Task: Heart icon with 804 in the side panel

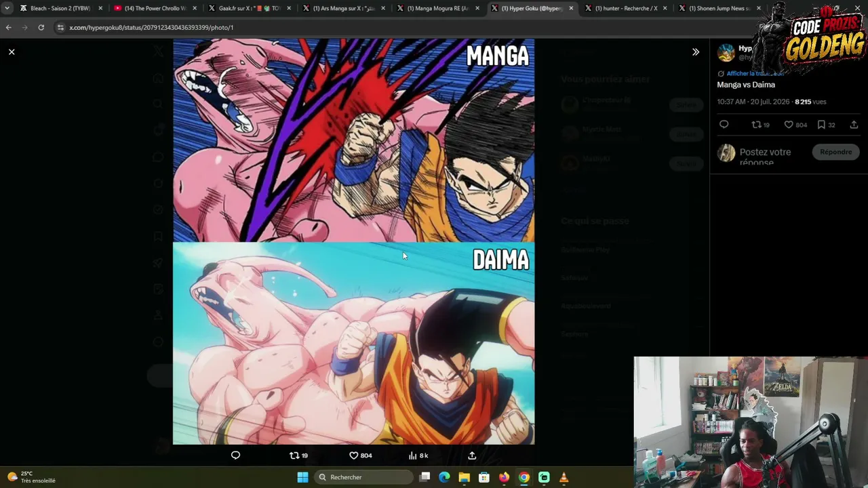Action: click(795, 125)
